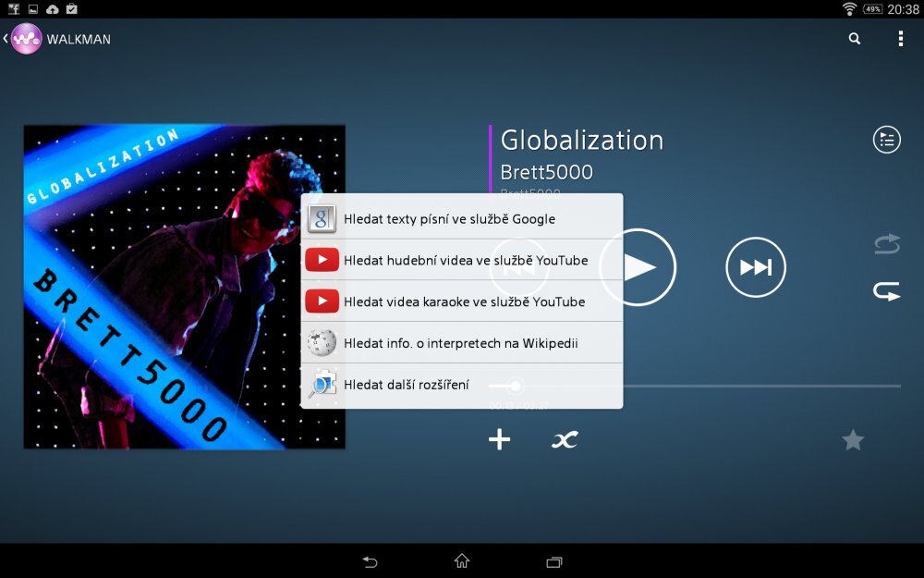The height and width of the screenshot is (578, 924).
Task: Enable repeat mode for the track
Action: point(885,243)
